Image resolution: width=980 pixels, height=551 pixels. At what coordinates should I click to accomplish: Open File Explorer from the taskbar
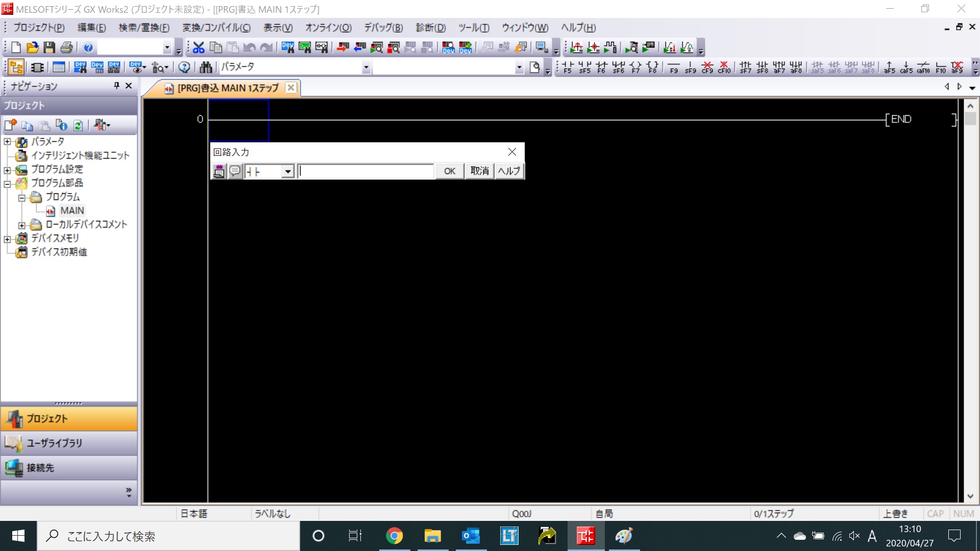(432, 536)
